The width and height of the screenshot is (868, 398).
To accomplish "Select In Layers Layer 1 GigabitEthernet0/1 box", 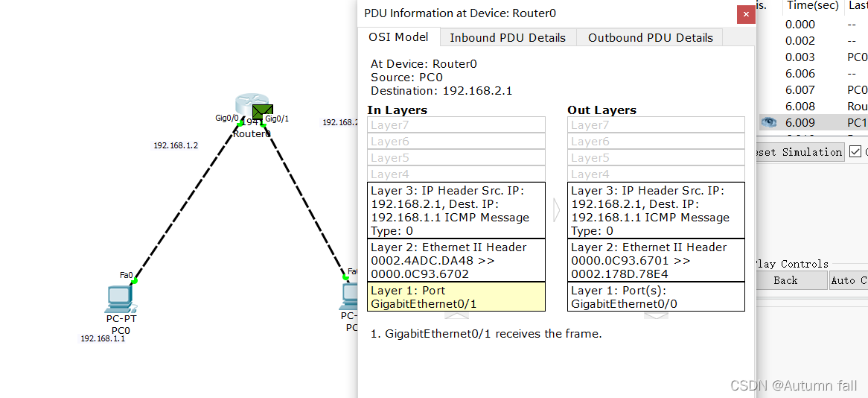I will [x=456, y=297].
